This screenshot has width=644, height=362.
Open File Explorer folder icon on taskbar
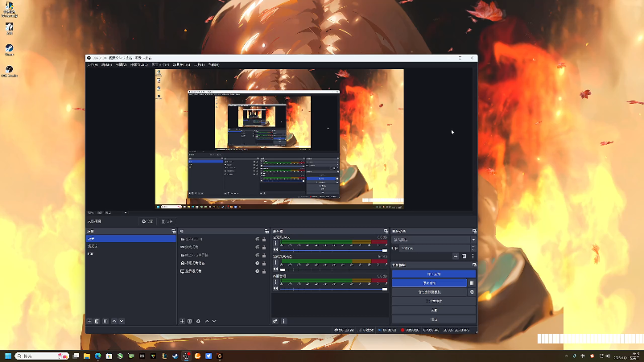[87, 356]
